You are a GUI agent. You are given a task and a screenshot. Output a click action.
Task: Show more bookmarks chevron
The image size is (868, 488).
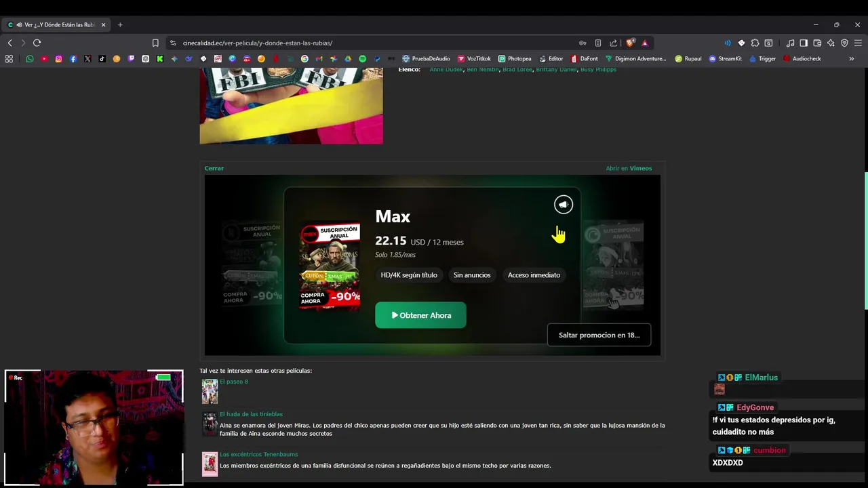point(852,59)
